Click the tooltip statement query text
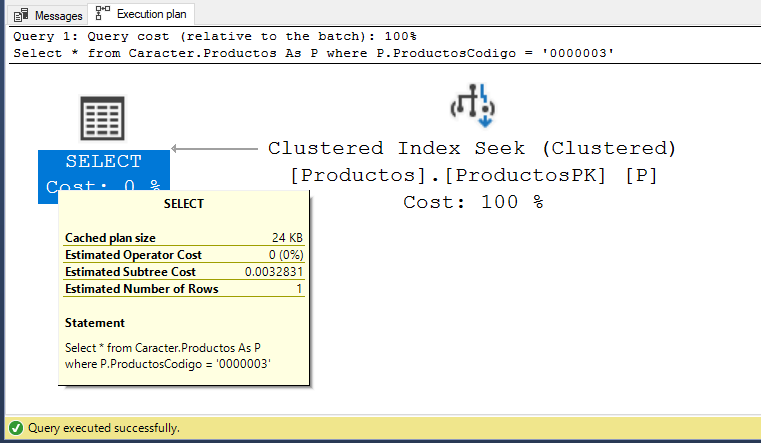 [x=167, y=356]
